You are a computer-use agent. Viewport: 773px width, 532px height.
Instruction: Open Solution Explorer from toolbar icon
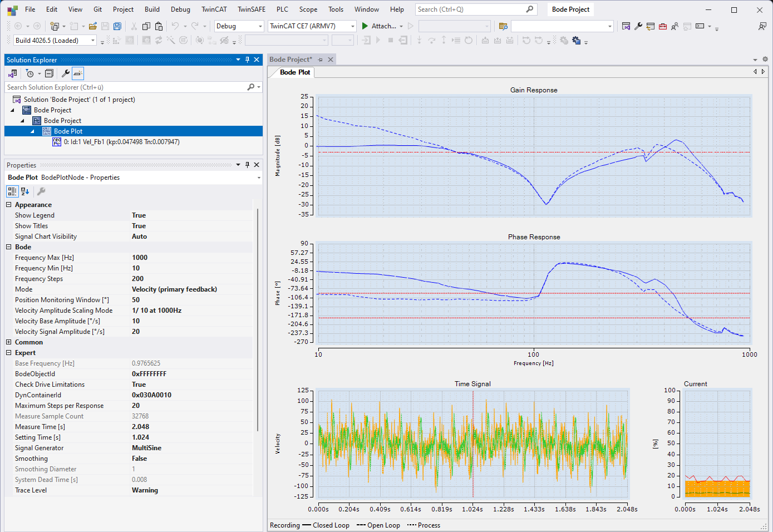coord(626,26)
